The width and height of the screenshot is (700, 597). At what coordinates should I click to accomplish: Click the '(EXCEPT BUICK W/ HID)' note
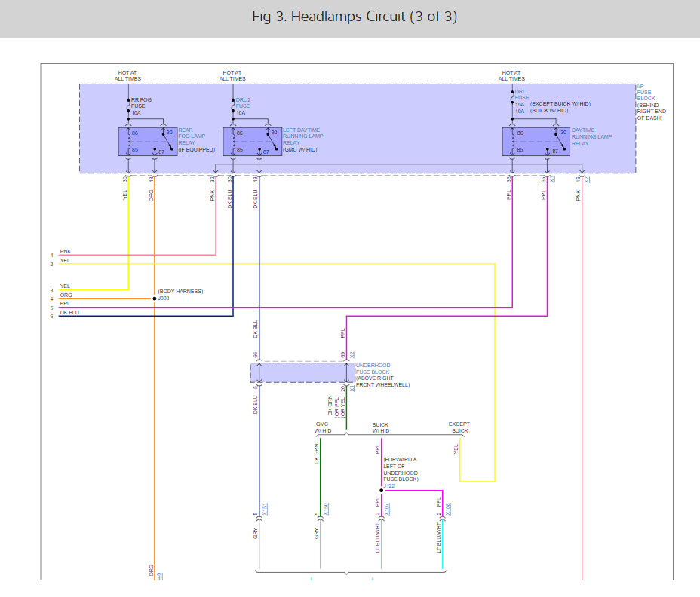point(560,103)
